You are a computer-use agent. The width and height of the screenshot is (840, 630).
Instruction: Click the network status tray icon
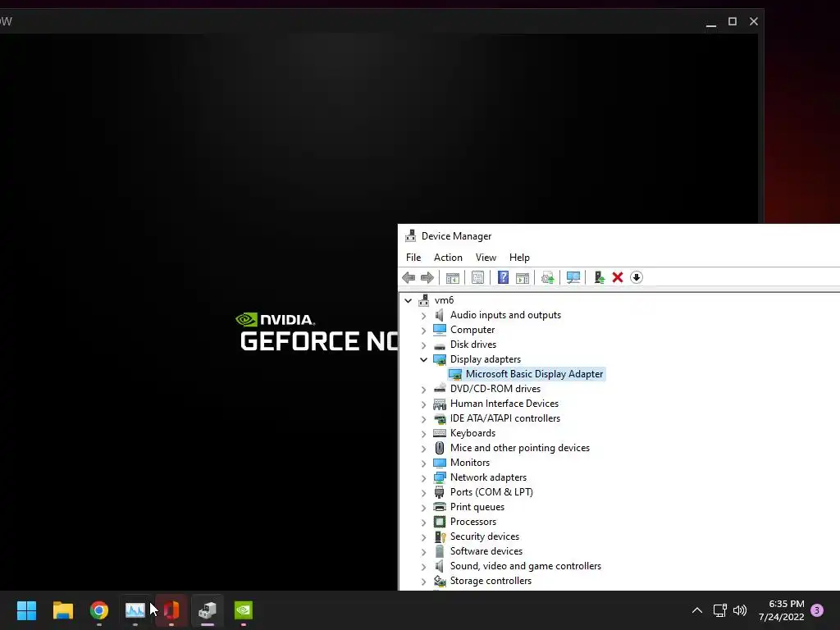point(720,610)
